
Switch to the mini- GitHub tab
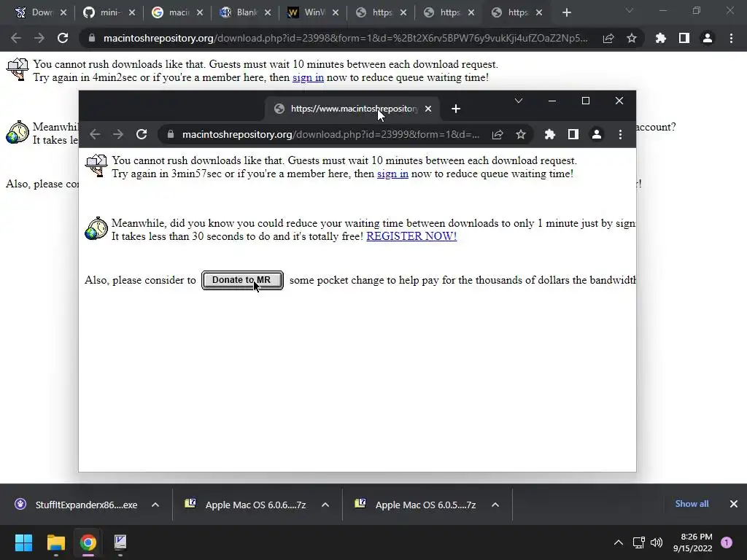click(x=109, y=13)
